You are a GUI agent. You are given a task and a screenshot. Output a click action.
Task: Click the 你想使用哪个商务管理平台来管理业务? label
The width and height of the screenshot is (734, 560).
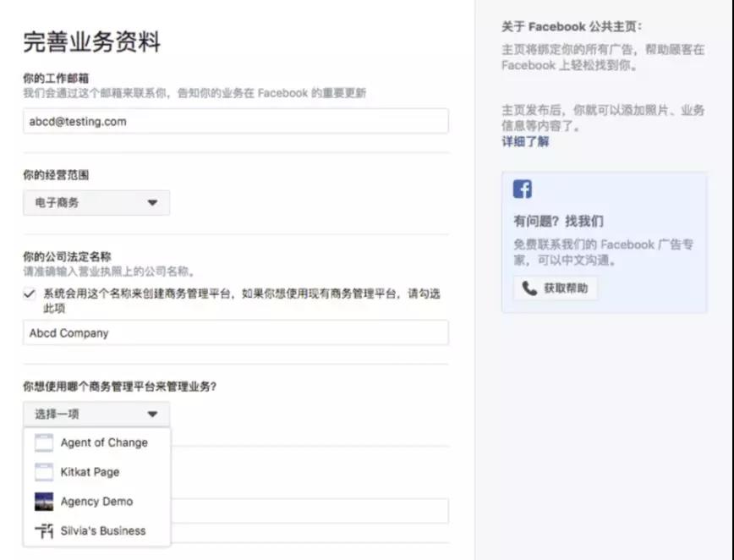(x=119, y=387)
